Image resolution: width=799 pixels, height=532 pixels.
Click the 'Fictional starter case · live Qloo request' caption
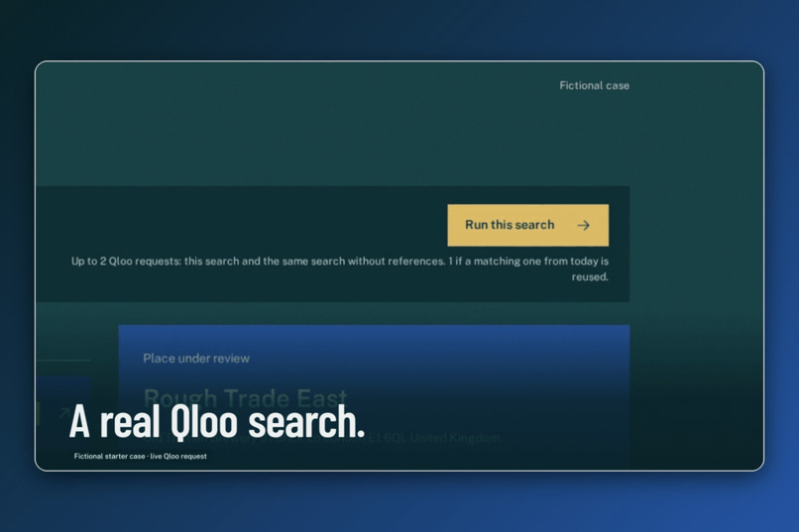(x=140, y=456)
